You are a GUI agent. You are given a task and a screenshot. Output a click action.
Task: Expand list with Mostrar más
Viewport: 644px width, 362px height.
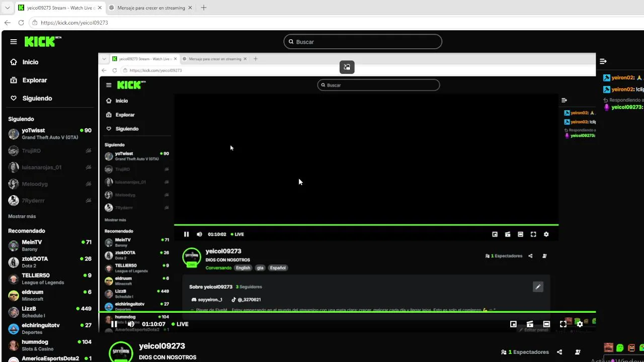click(22, 216)
